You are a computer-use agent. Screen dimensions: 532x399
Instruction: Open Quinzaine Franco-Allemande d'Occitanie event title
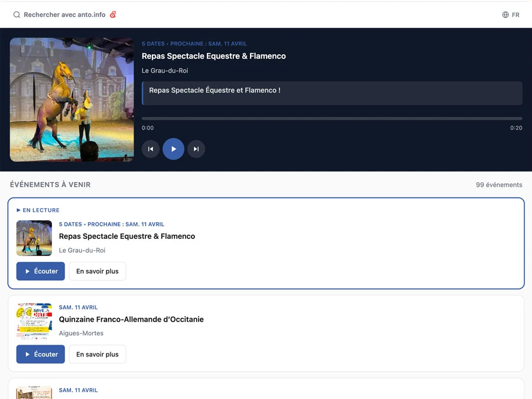point(131,319)
